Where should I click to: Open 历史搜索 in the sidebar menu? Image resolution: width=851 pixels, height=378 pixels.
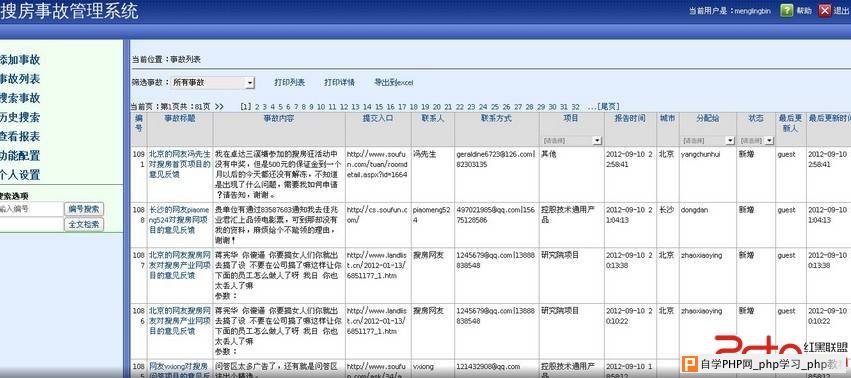click(20, 117)
